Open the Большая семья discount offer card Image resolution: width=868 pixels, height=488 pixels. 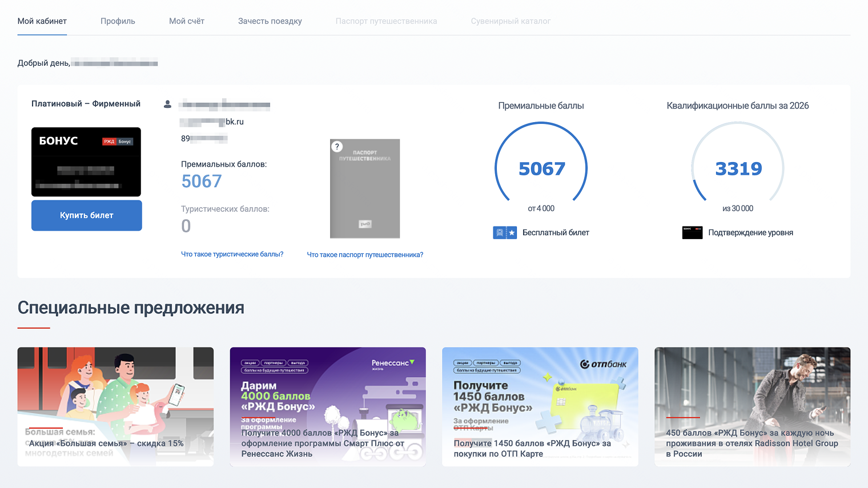[x=115, y=406]
